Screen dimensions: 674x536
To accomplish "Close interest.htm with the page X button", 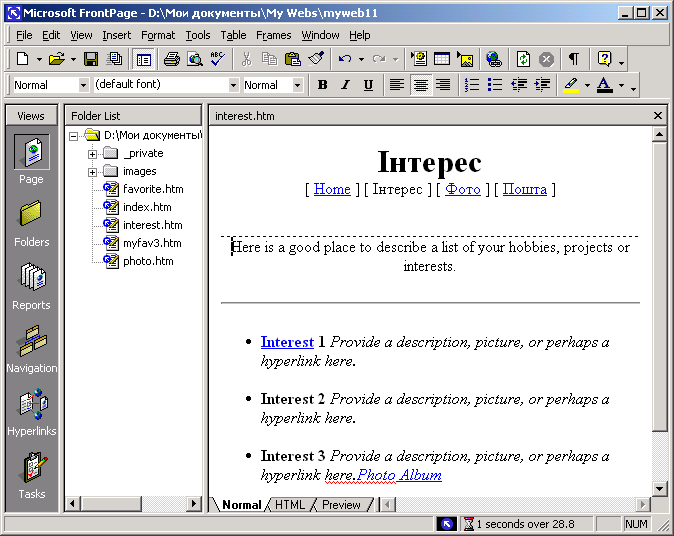I will point(657,115).
